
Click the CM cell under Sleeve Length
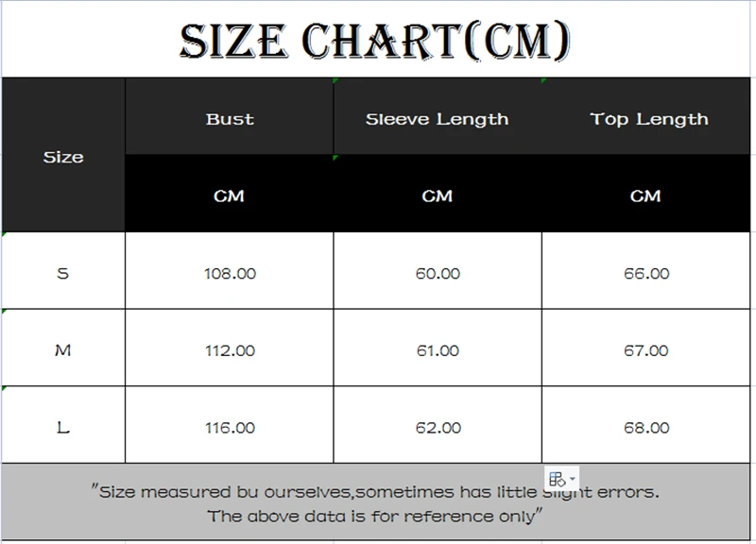click(437, 195)
